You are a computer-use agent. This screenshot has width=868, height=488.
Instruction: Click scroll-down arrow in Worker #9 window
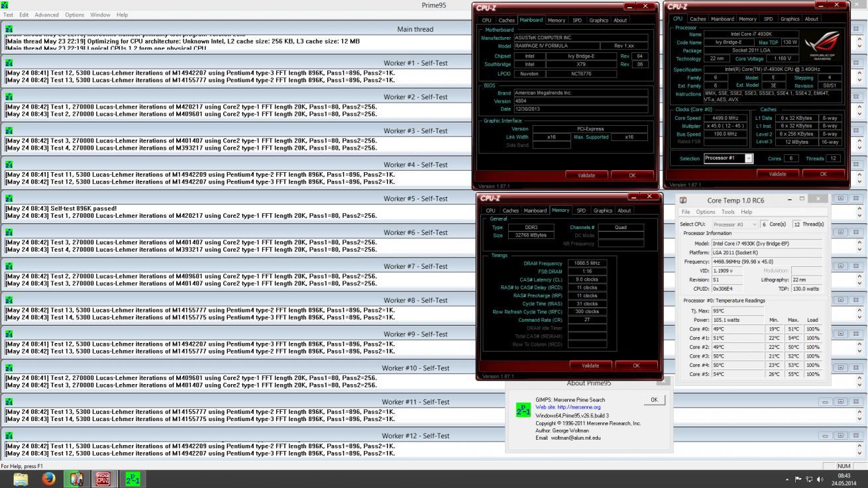[x=860, y=352]
